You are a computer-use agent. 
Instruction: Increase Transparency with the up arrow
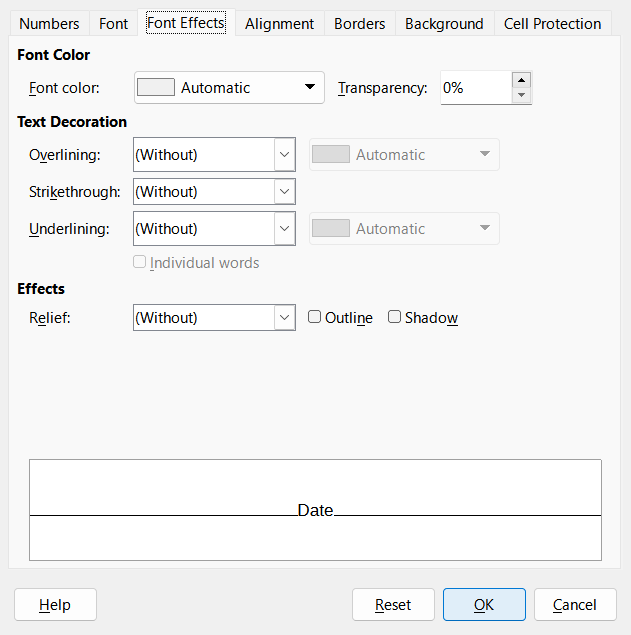click(x=521, y=80)
